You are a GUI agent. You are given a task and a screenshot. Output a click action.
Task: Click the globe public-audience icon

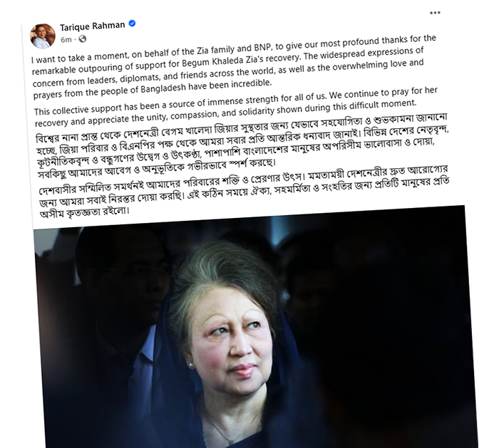83,38
